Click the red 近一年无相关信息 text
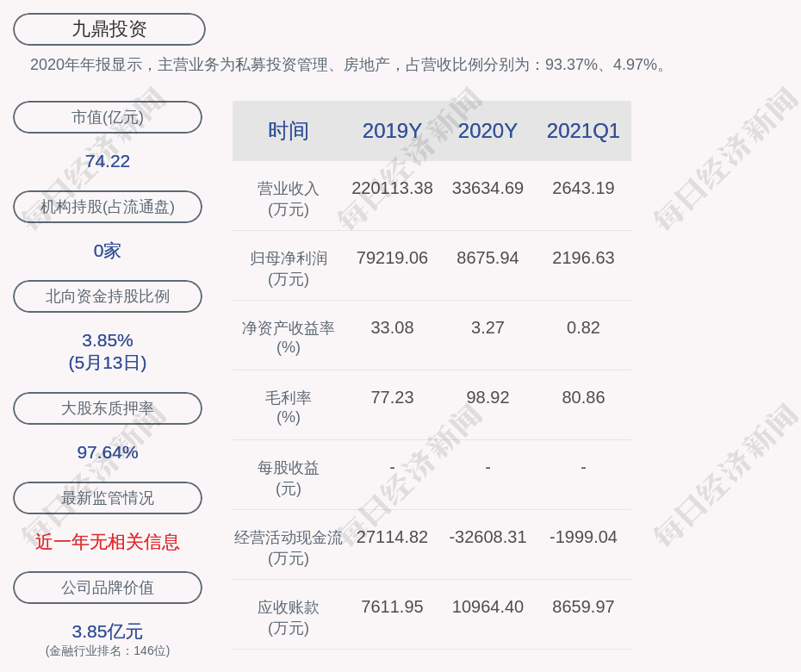Viewport: 801px width, 672px height. [108, 542]
